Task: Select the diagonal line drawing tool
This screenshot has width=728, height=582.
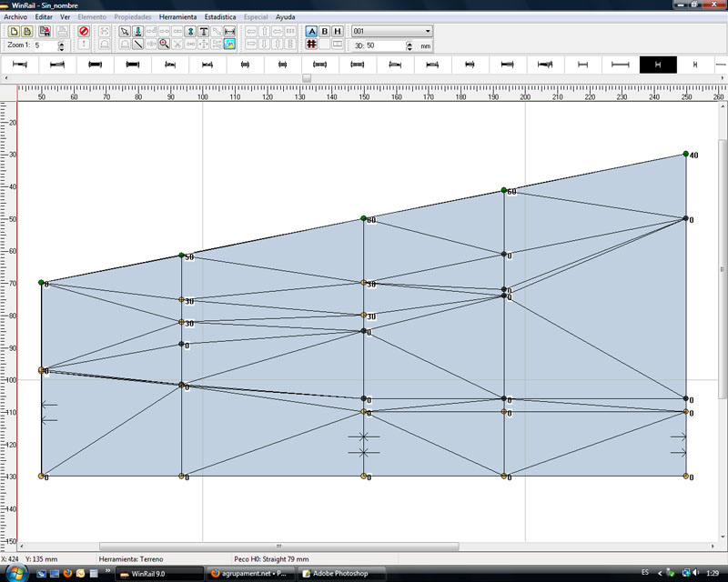Action: 137,44
